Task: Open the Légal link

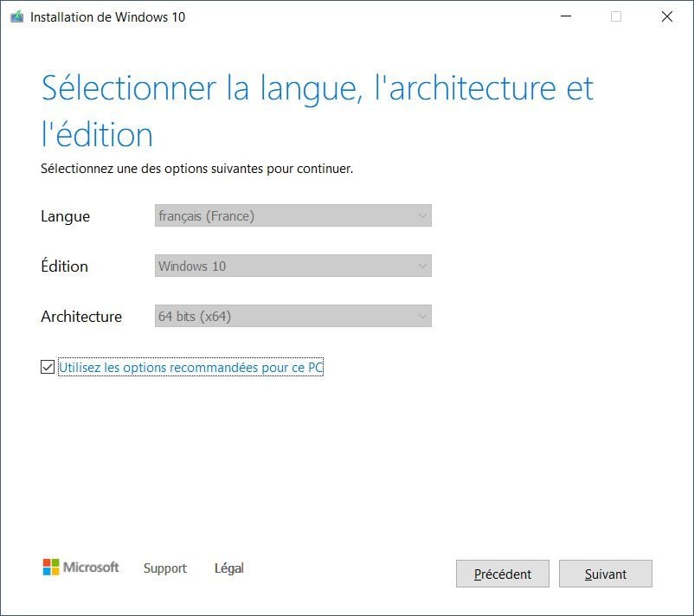Action: point(228,568)
